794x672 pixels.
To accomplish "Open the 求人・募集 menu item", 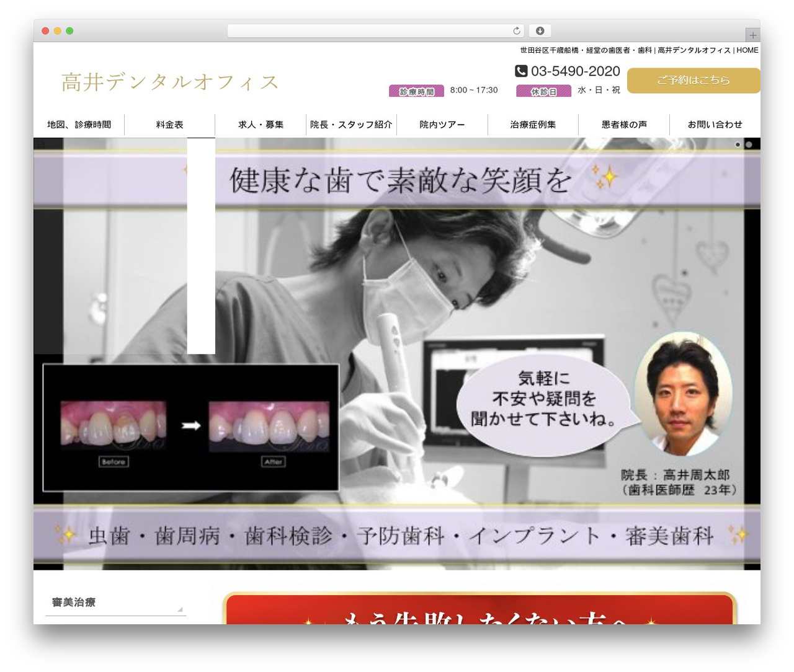I will [261, 125].
